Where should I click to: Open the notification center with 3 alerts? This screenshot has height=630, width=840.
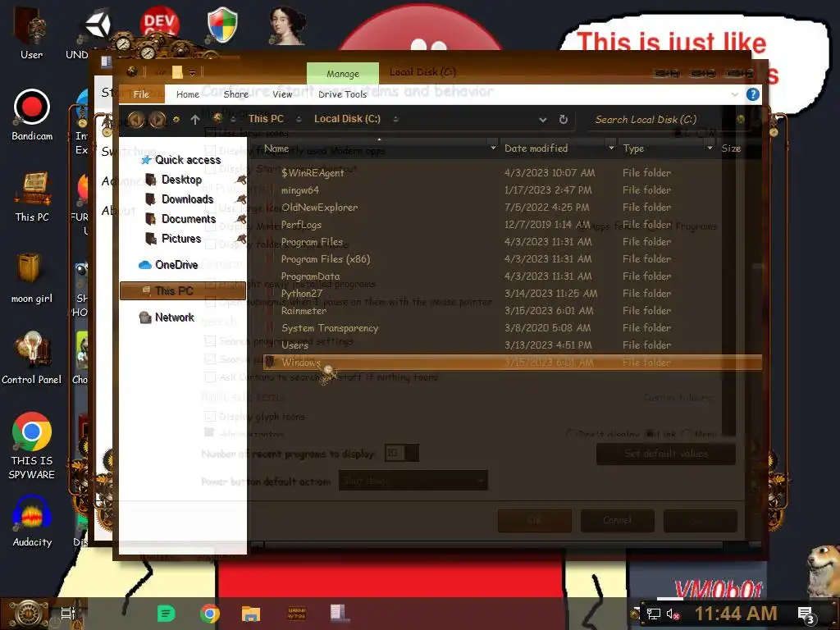coord(806,615)
